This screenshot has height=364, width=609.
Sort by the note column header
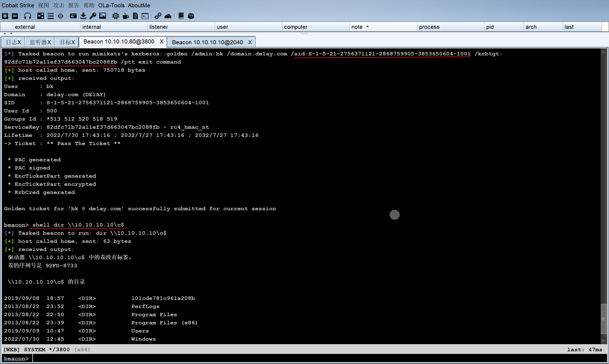[x=383, y=27]
